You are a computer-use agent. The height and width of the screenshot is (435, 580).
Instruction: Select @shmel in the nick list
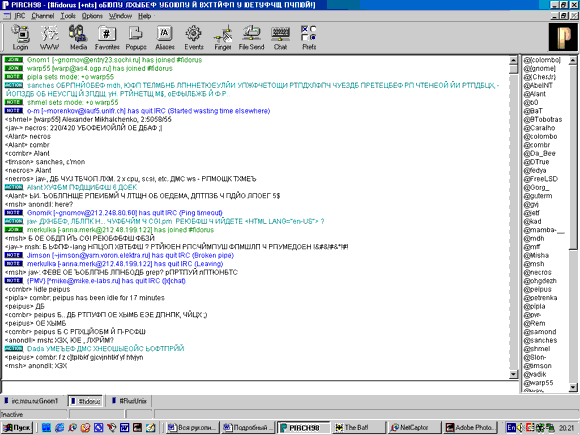tap(537, 349)
